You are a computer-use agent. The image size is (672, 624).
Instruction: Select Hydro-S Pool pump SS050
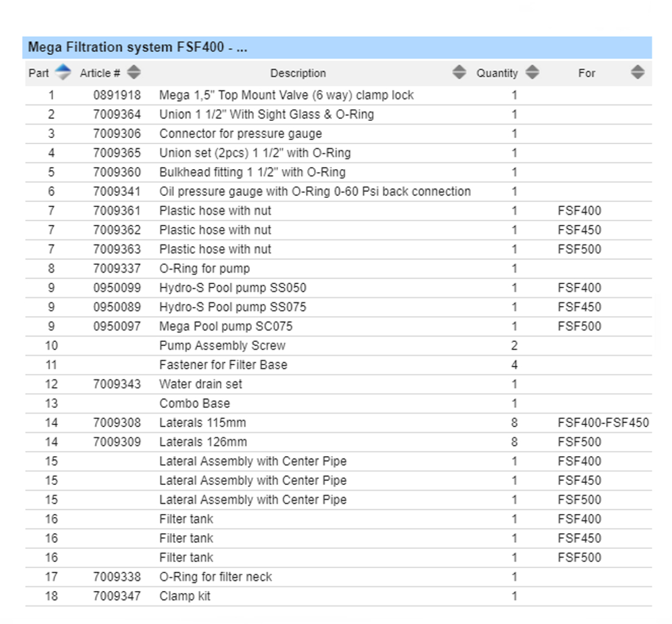click(233, 288)
